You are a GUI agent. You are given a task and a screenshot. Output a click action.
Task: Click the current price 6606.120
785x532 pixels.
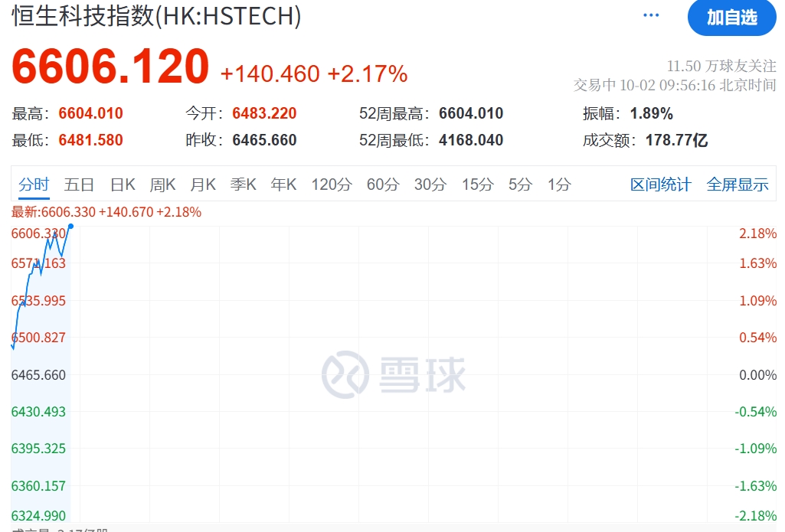(x=110, y=66)
